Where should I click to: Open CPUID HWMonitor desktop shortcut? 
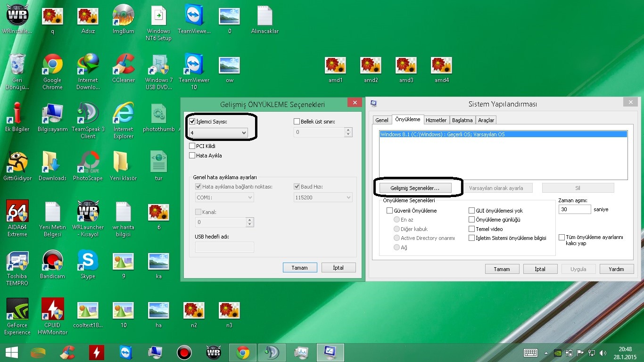[x=53, y=317]
